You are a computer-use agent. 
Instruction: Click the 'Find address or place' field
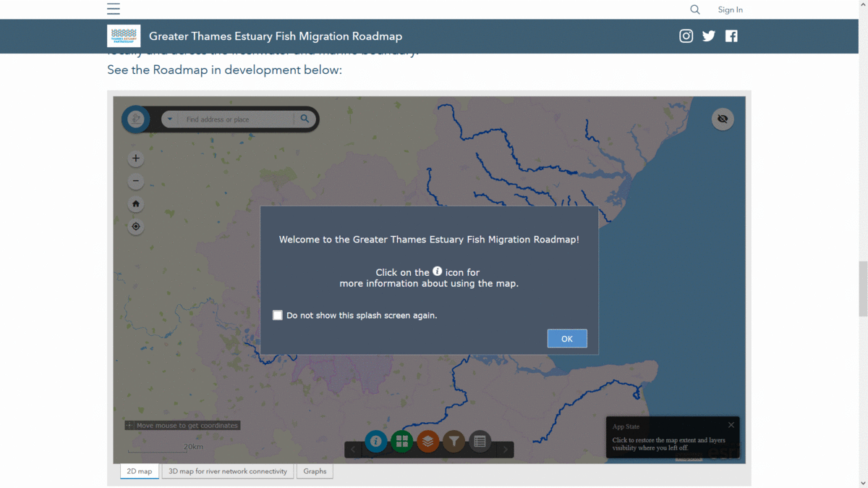pyautogui.click(x=236, y=119)
